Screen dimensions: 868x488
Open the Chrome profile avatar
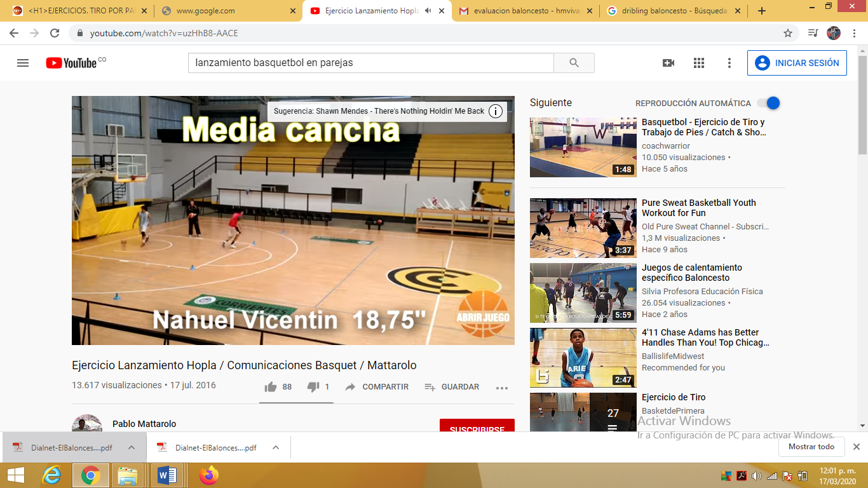[x=833, y=33]
